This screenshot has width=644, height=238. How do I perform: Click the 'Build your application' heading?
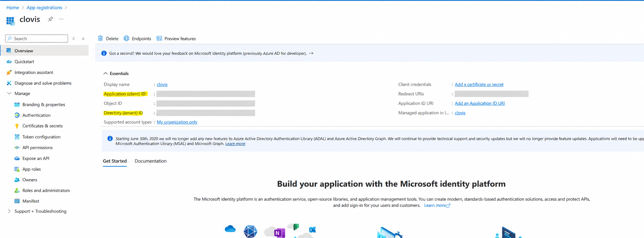[391, 184]
